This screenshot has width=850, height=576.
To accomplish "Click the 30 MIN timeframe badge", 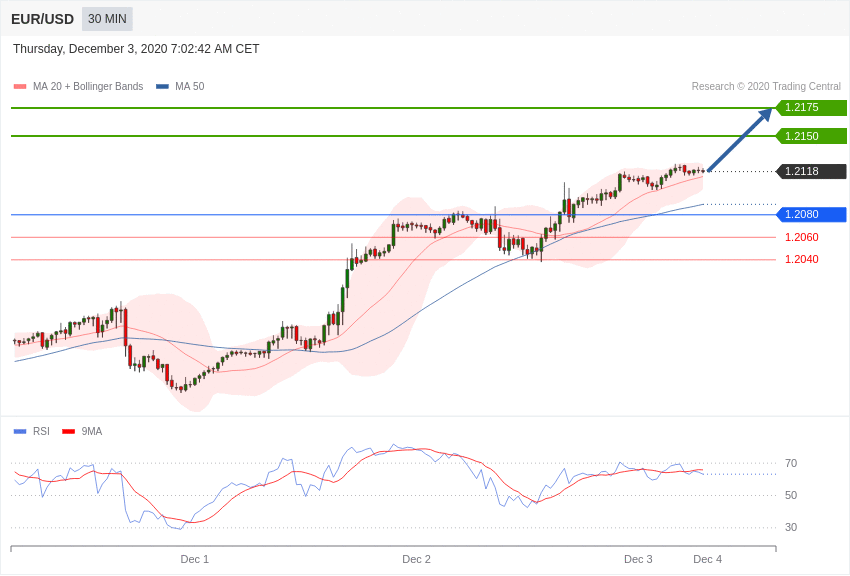I will pos(107,19).
